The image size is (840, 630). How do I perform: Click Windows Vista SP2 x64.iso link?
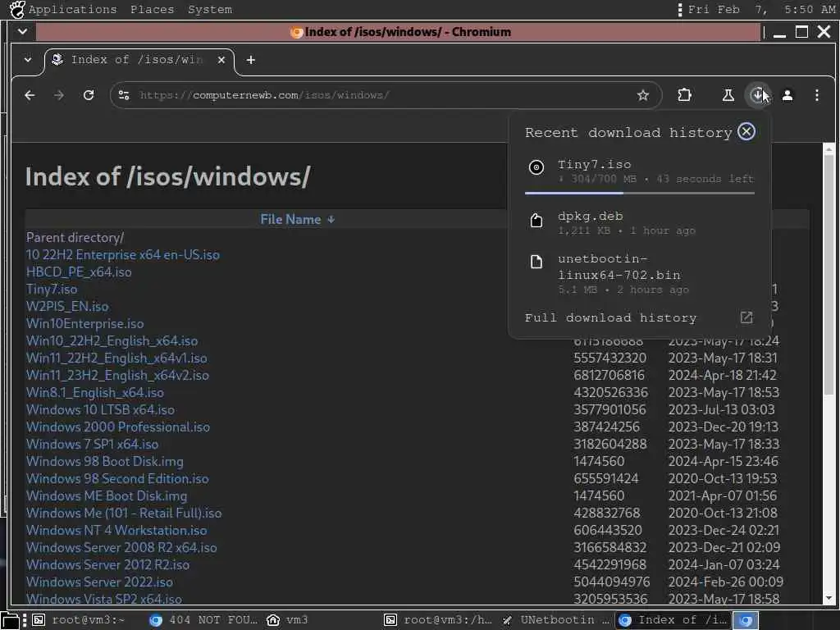[104, 598]
